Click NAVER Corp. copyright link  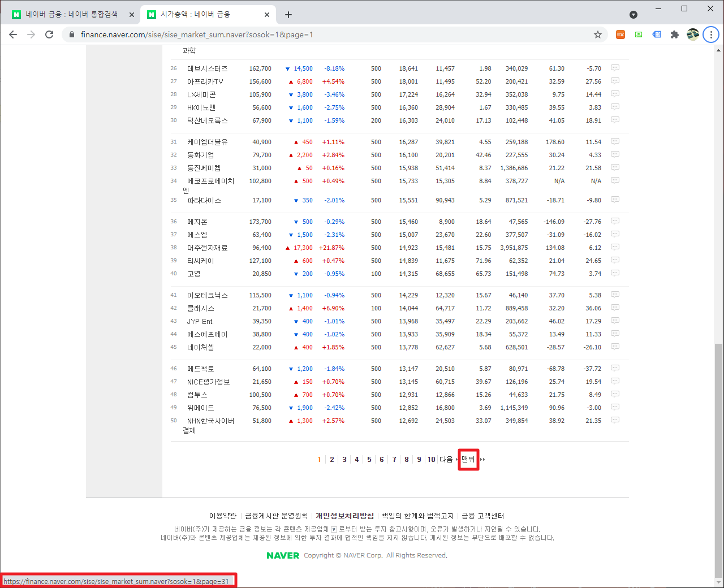[363, 555]
